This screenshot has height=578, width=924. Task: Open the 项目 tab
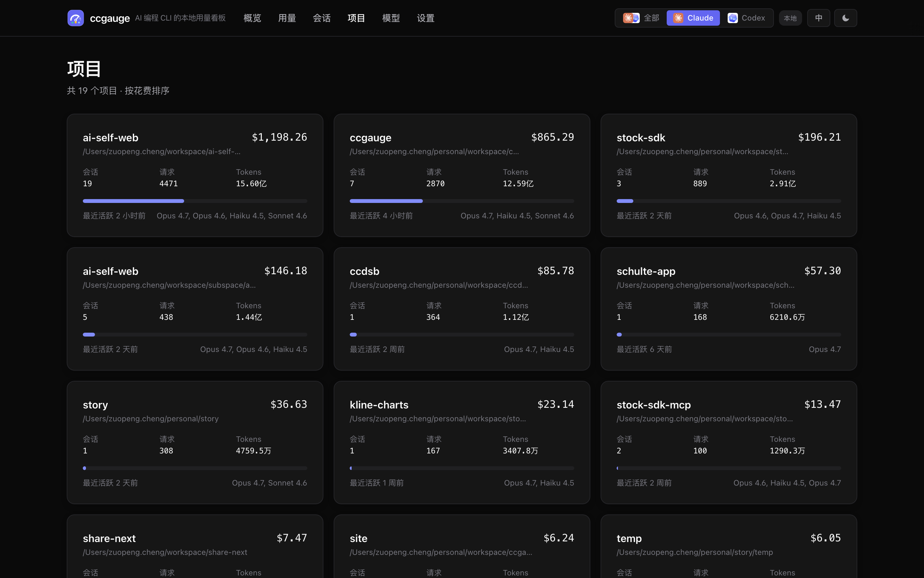click(356, 18)
